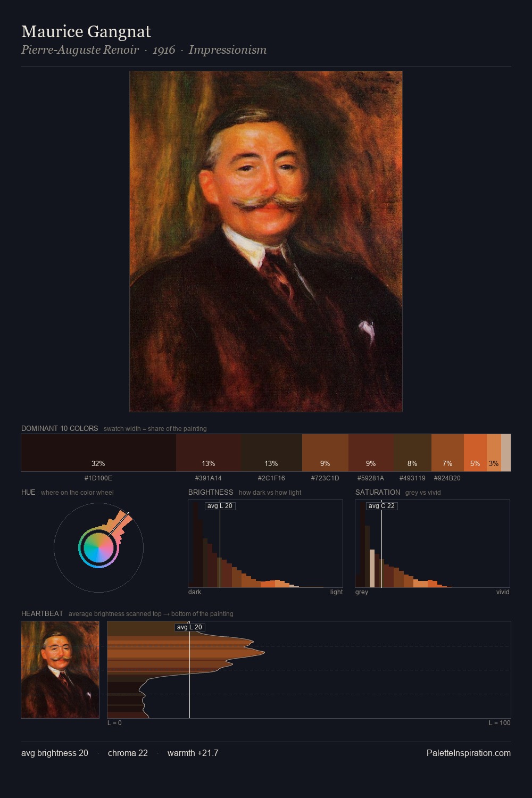Click the 'SATURATION' section heading
Screen dimensions: 532x798
pyautogui.click(x=378, y=492)
